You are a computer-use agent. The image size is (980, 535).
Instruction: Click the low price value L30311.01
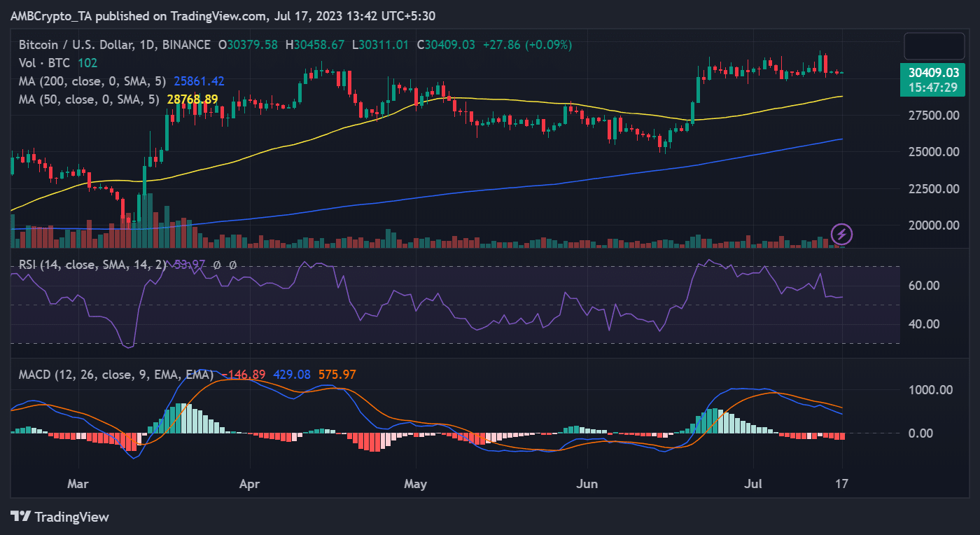tap(379, 45)
